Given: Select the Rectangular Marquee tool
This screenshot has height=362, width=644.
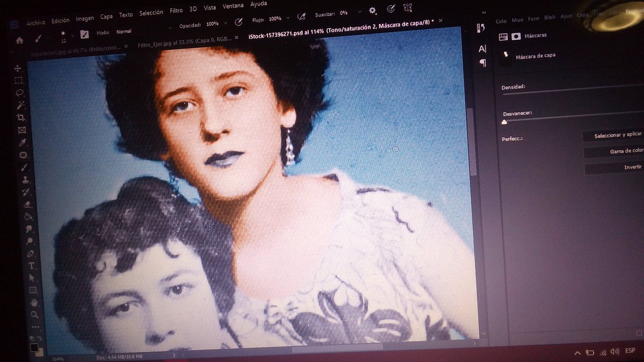Looking at the screenshot, I should point(19,80).
